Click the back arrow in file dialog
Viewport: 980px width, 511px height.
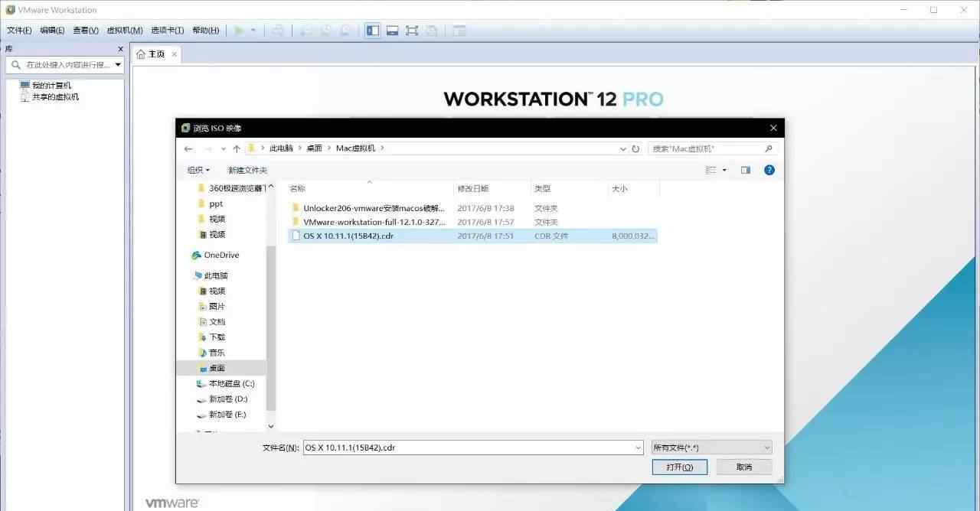pyautogui.click(x=188, y=148)
